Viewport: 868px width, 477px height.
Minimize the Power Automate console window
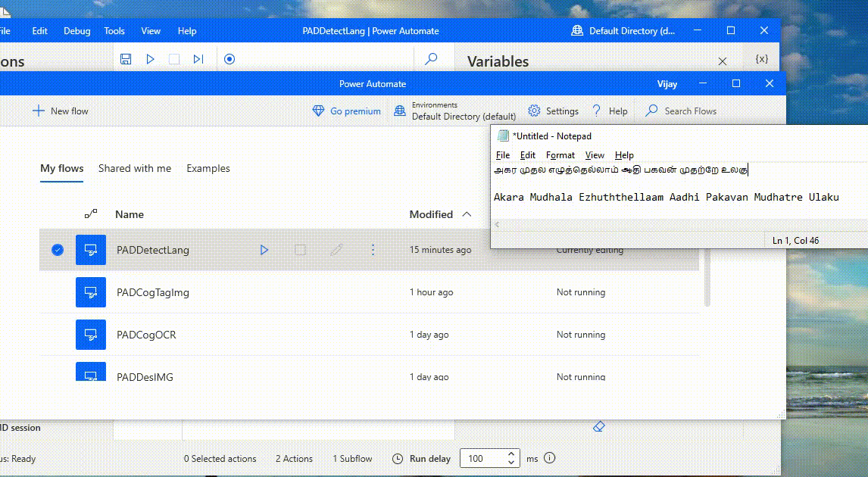coord(702,83)
